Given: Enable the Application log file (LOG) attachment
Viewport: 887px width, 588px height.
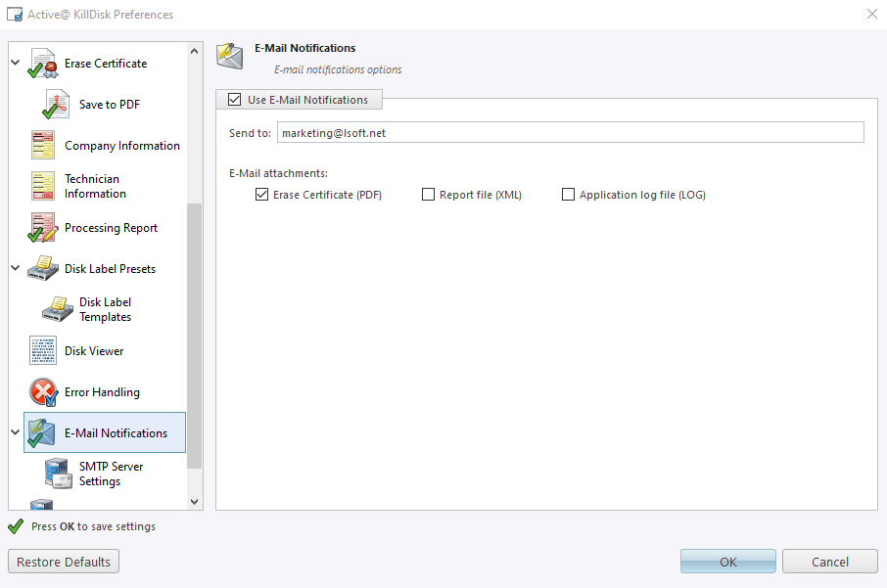Looking at the screenshot, I should pyautogui.click(x=568, y=194).
